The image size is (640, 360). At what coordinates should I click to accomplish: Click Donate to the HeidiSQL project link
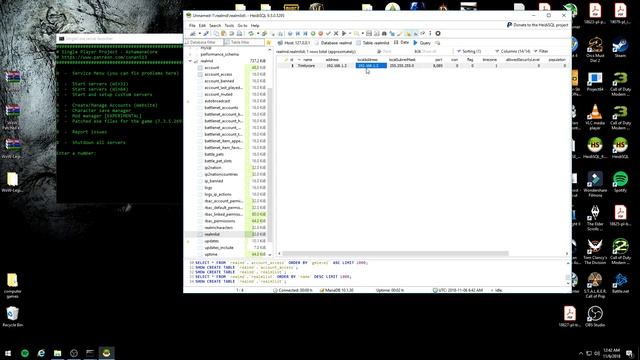(x=538, y=25)
